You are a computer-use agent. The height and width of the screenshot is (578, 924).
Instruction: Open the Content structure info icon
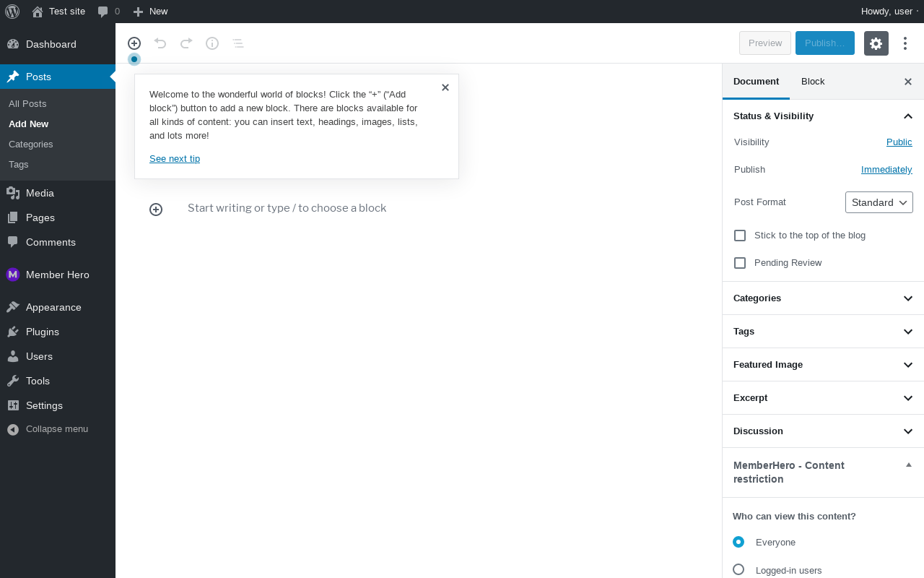212,43
